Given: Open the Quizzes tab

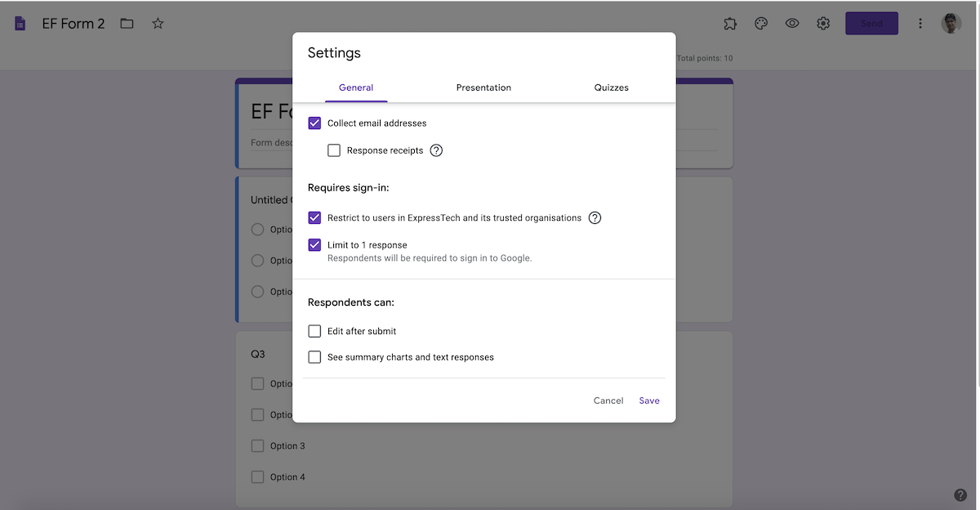Looking at the screenshot, I should click(x=611, y=87).
